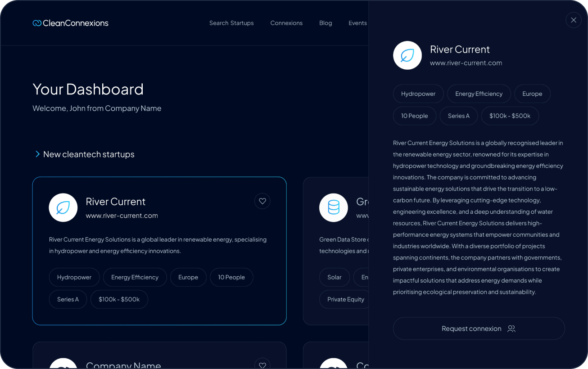The height and width of the screenshot is (369, 588).
Task: Click Hydropower tag on River Current card
Action: click(74, 277)
